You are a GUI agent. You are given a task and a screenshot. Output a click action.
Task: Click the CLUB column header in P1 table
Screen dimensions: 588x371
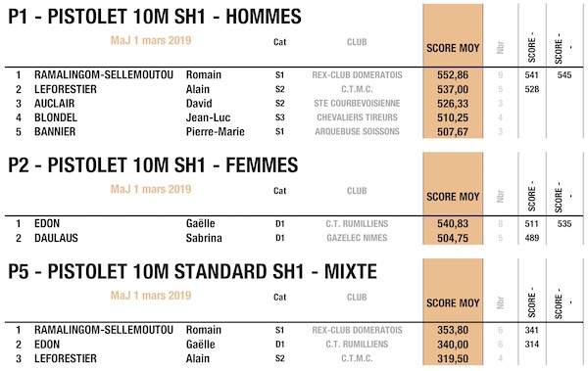(x=357, y=42)
